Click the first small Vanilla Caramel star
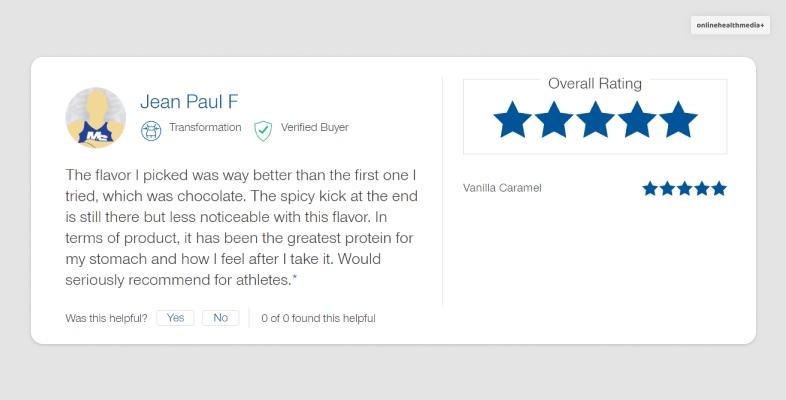The image size is (786, 400). 650,188
